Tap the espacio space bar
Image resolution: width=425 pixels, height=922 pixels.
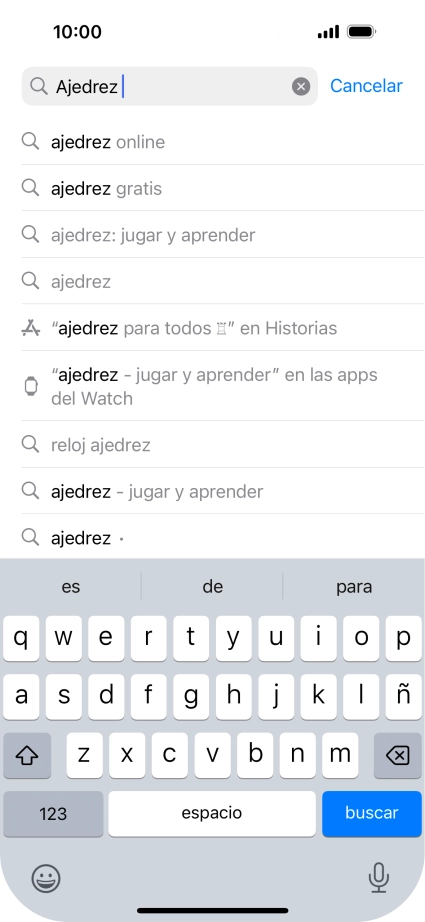(x=212, y=814)
